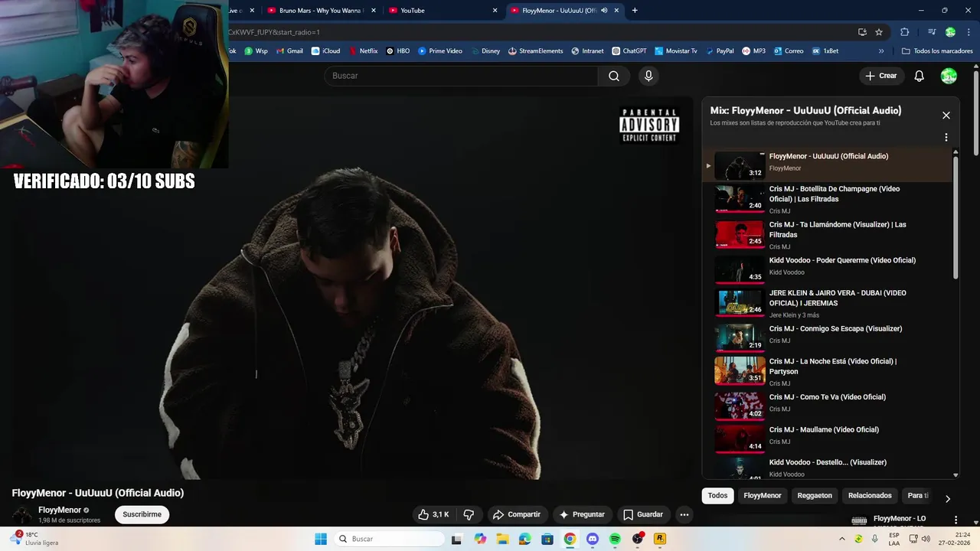
Task: Open FloyyMenor channel avatar
Action: pyautogui.click(x=22, y=514)
